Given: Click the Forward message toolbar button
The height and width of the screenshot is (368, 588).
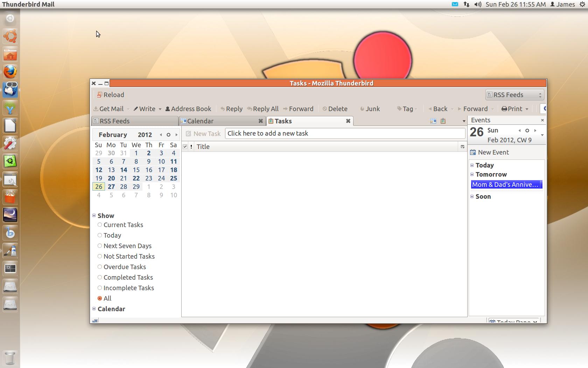Looking at the screenshot, I should point(298,109).
